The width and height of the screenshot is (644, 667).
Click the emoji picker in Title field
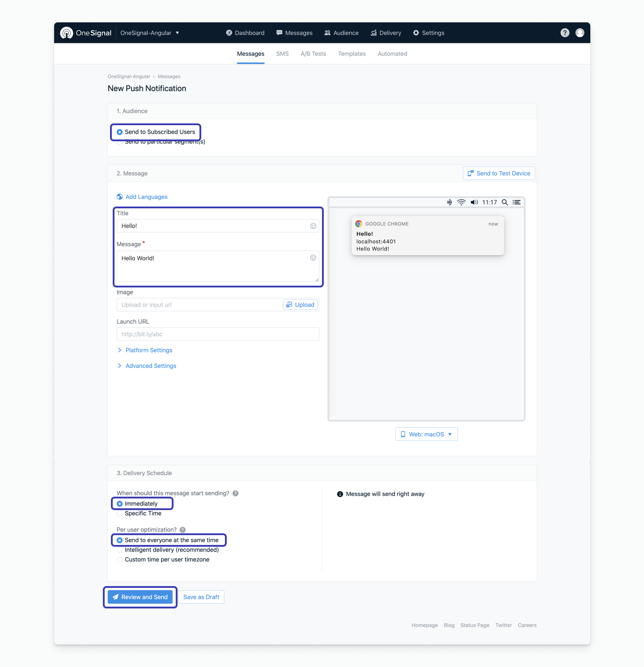313,226
